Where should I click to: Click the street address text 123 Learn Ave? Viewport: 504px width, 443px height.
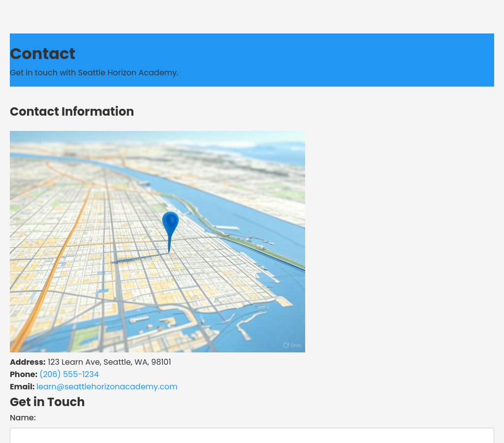[109, 362]
